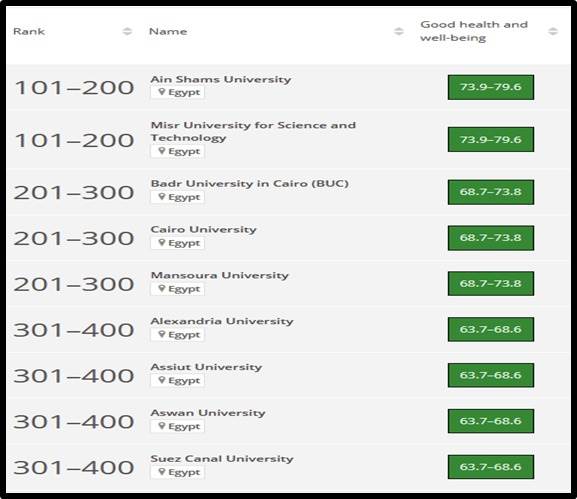Open Badr University in Cairo (BUC) link
577x499 pixels.
click(249, 183)
